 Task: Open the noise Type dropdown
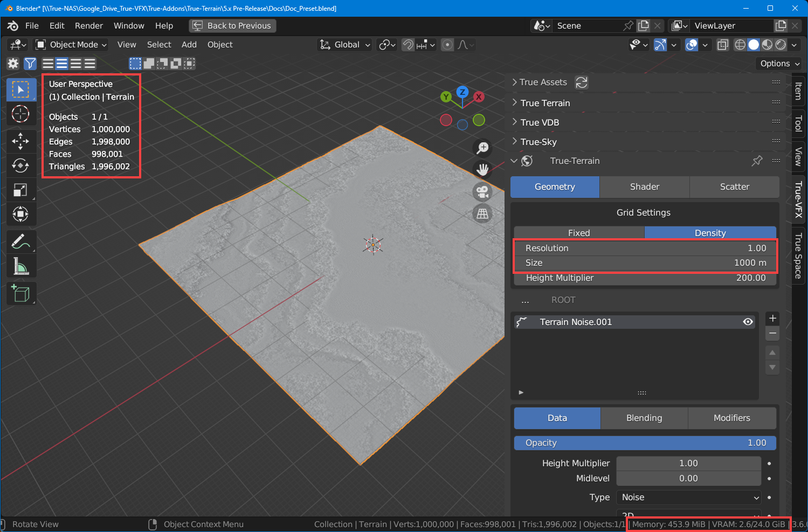click(x=688, y=498)
